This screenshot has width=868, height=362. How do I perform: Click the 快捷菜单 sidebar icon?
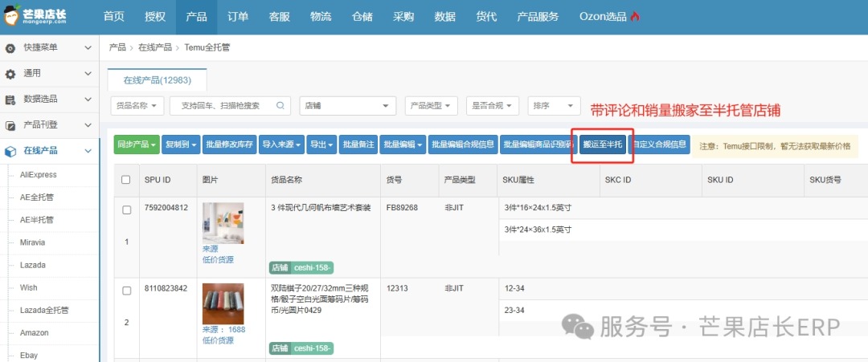click(x=10, y=49)
